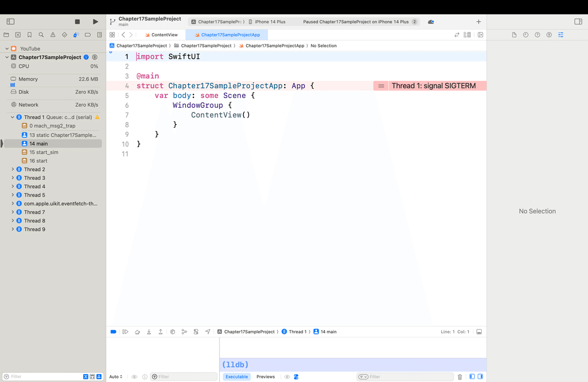The image size is (588, 382).
Task: Open Debug View Hierarchy
Action: [x=173, y=332]
